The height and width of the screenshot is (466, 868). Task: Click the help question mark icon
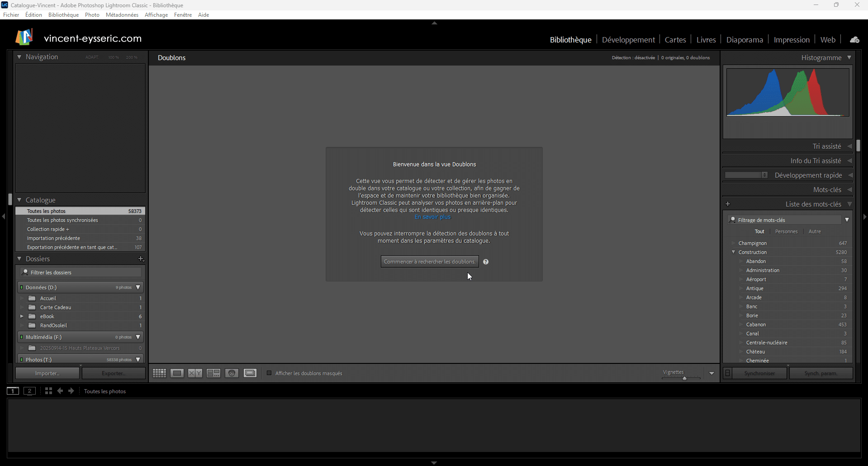point(486,262)
